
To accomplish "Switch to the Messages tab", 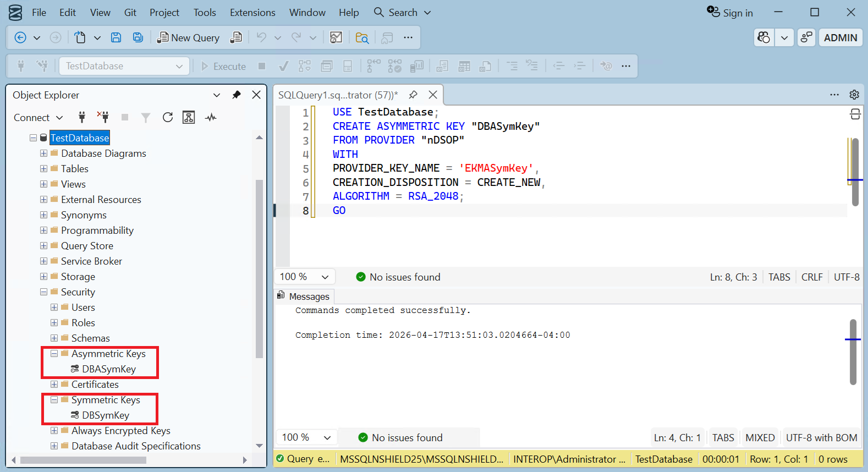I will (x=303, y=297).
